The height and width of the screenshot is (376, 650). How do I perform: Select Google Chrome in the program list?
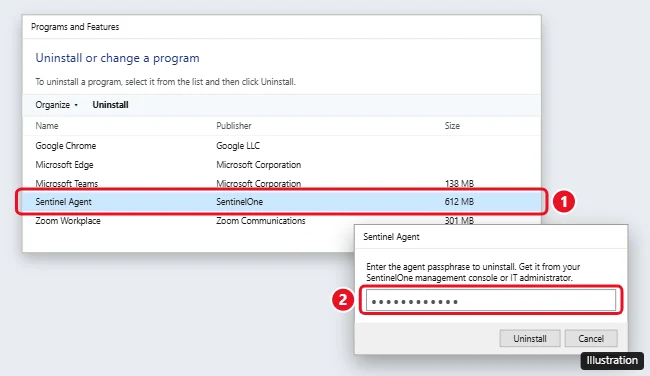point(65,146)
